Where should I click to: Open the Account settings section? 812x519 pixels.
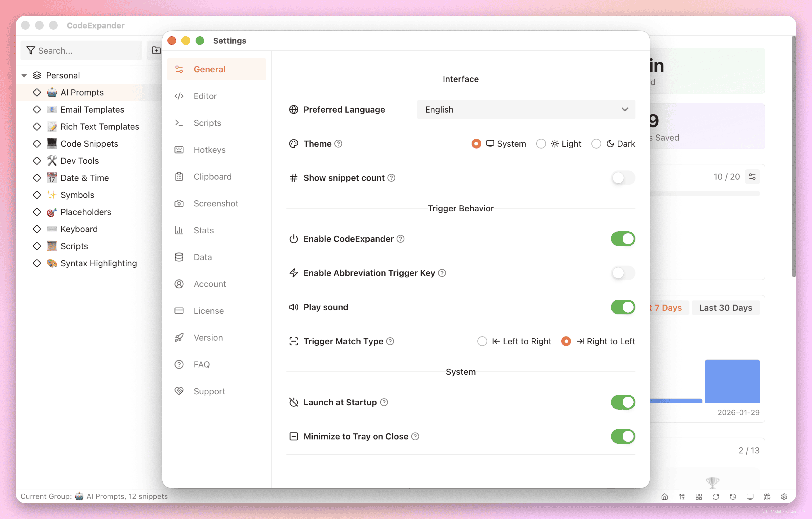210,284
